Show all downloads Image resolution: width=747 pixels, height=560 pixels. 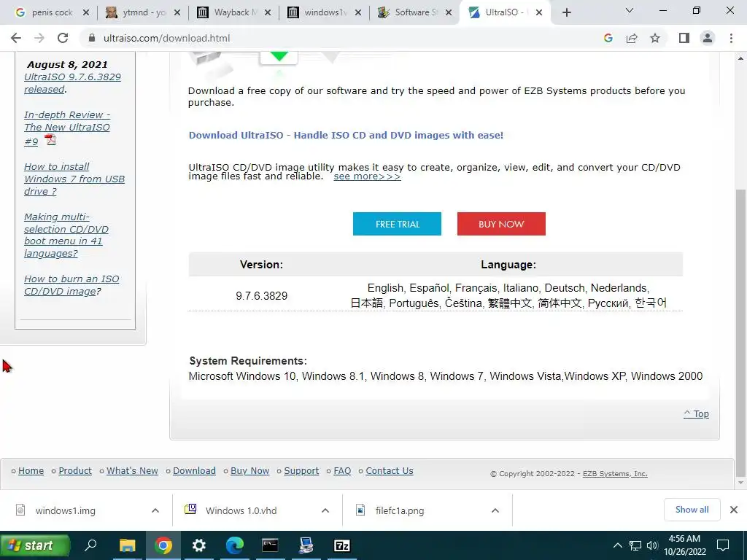point(692,510)
